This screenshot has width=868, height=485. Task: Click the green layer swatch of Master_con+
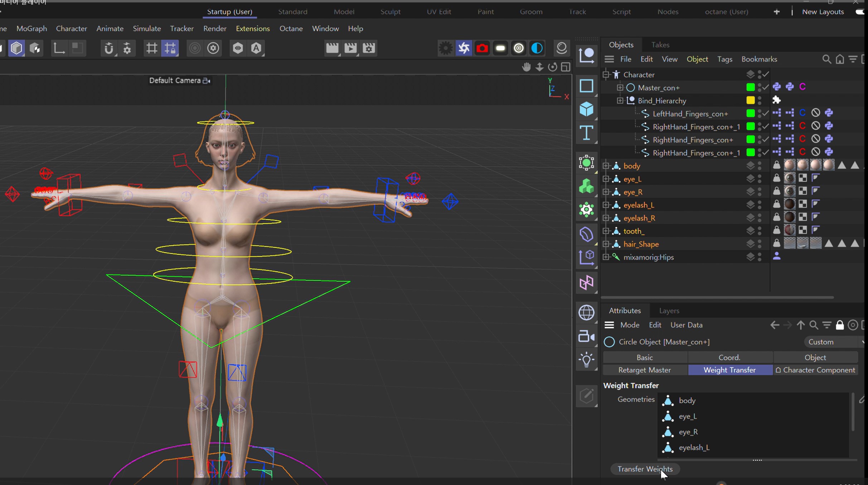tap(750, 87)
